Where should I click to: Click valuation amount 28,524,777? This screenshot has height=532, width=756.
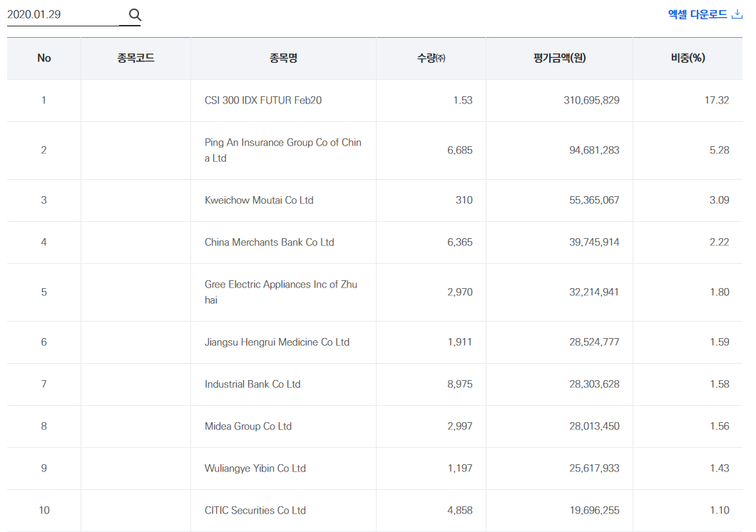(594, 342)
